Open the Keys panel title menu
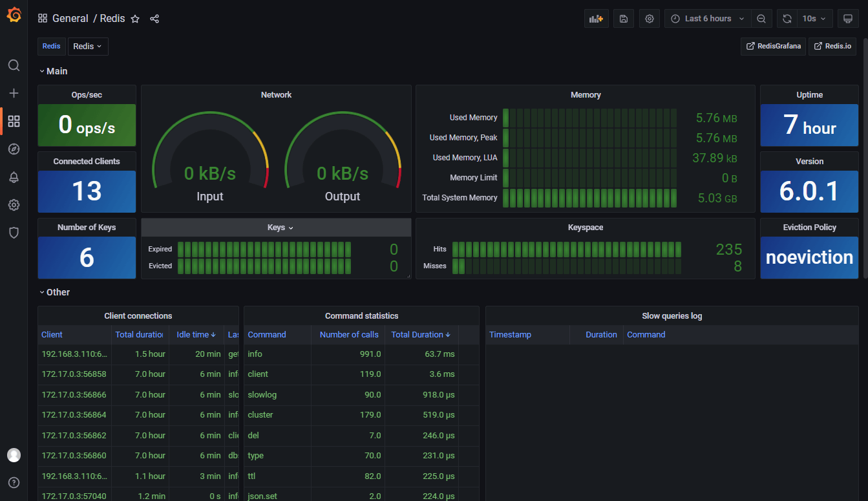The image size is (868, 501). (281, 228)
